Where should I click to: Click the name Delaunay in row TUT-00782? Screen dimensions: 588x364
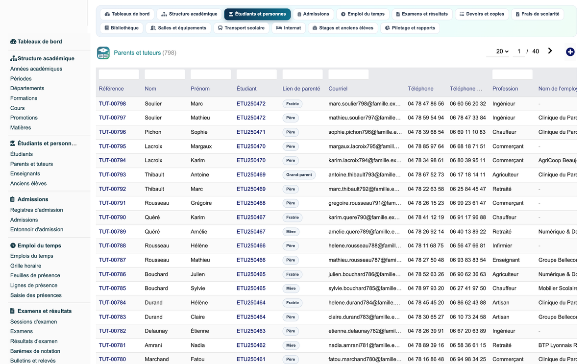click(156, 331)
